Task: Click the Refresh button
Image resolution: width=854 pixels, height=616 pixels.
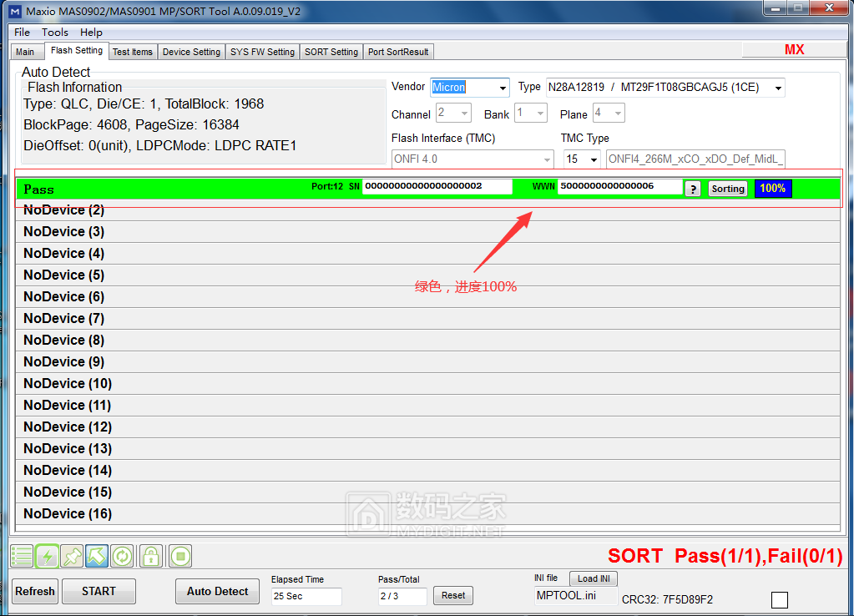Action: point(35,592)
